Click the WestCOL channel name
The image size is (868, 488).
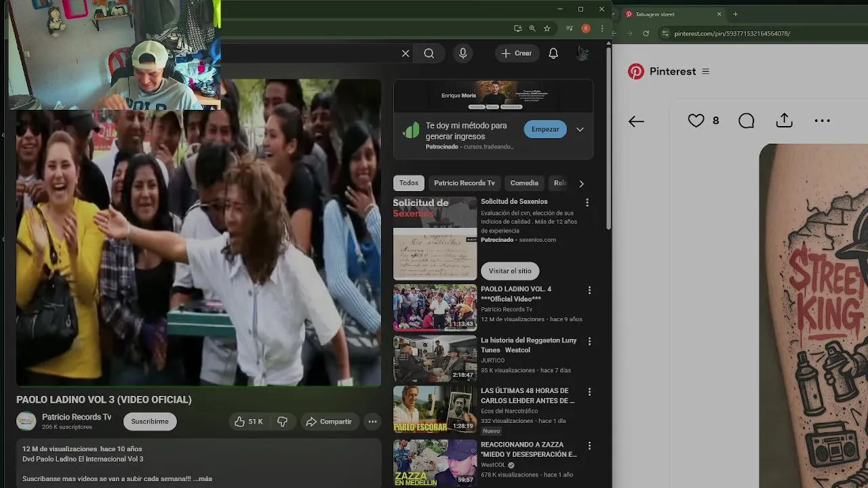[493, 465]
